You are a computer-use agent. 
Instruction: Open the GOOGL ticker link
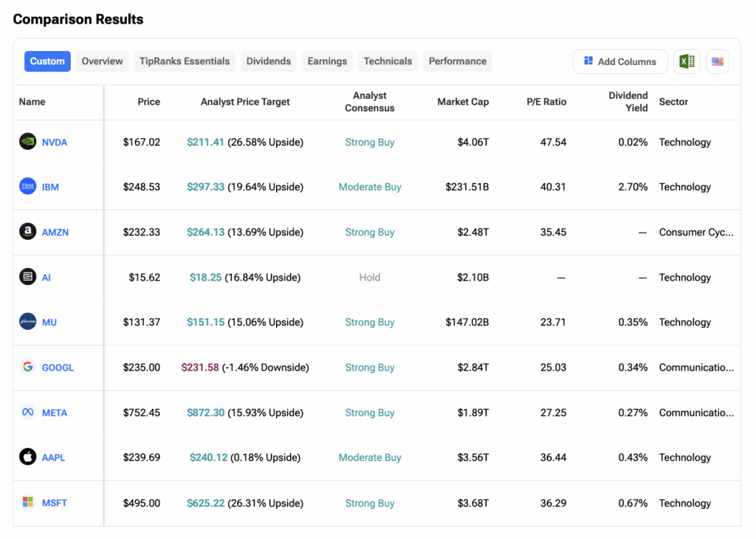(58, 368)
